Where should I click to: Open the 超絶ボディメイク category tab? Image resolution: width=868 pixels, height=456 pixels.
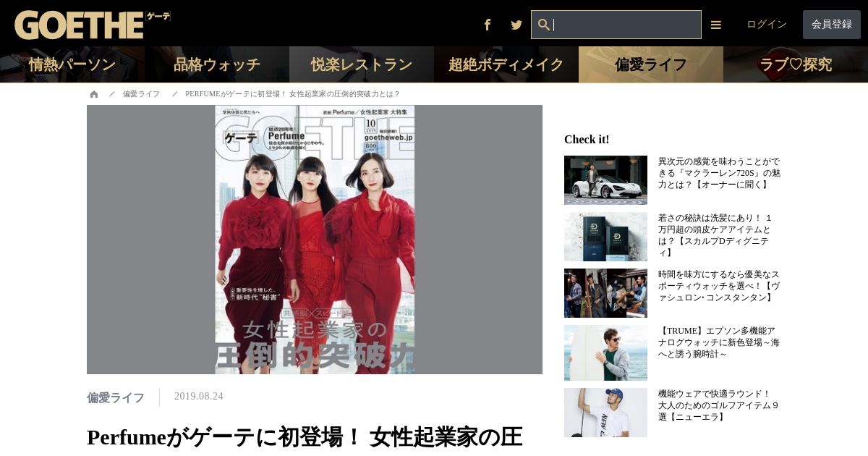point(506,64)
